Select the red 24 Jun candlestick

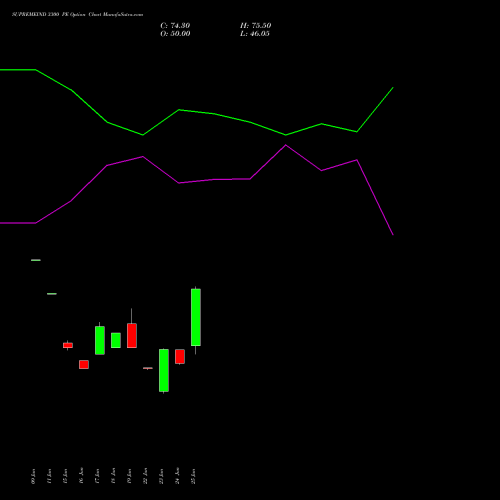(x=180, y=356)
